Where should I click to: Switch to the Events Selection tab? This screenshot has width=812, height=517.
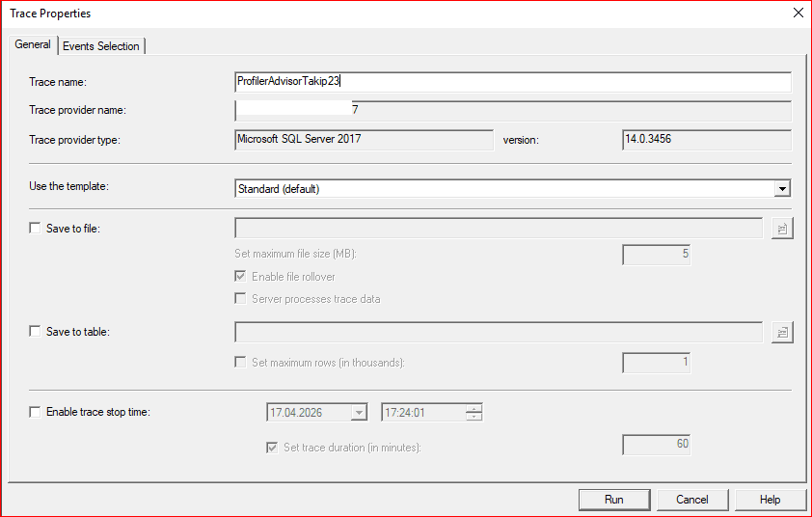(x=101, y=46)
